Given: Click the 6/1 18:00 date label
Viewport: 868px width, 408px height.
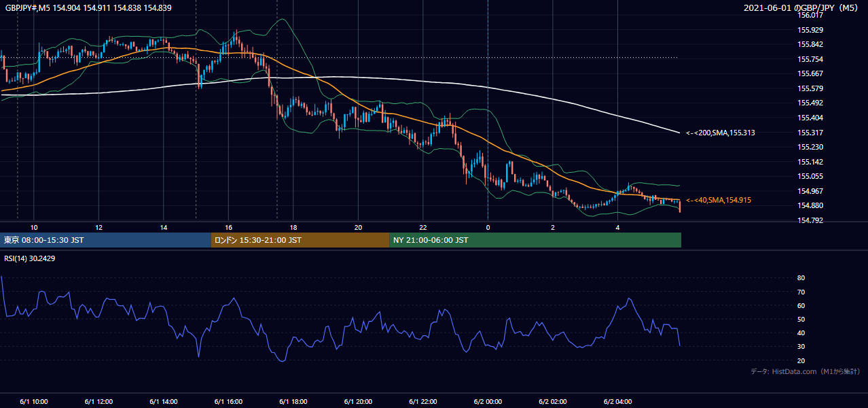Looking at the screenshot, I should 293,402.
